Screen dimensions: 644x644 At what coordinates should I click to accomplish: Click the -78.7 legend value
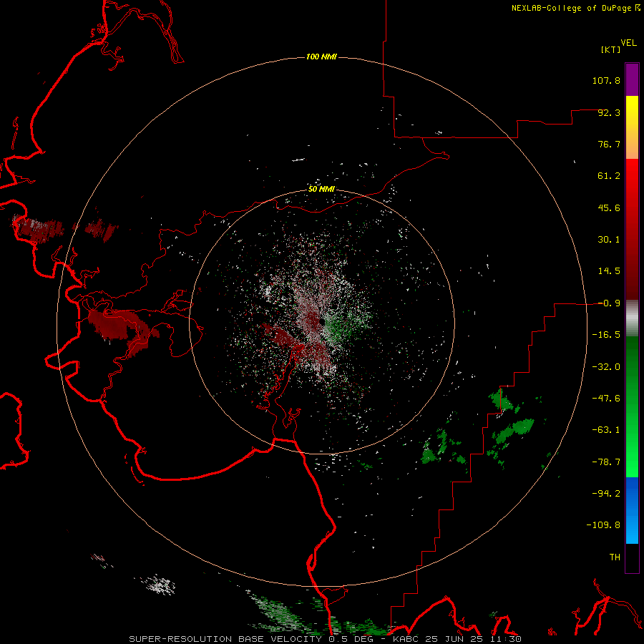point(606,462)
